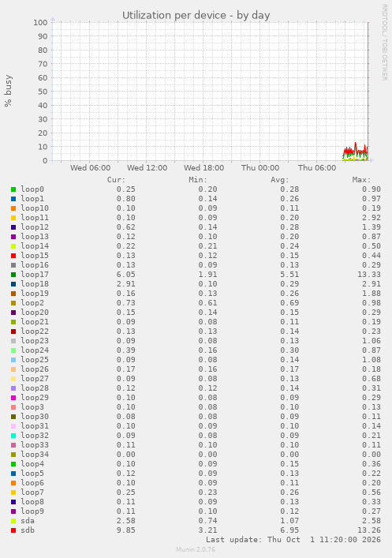
Task: Click the loop28 legend label
Action: (35, 388)
